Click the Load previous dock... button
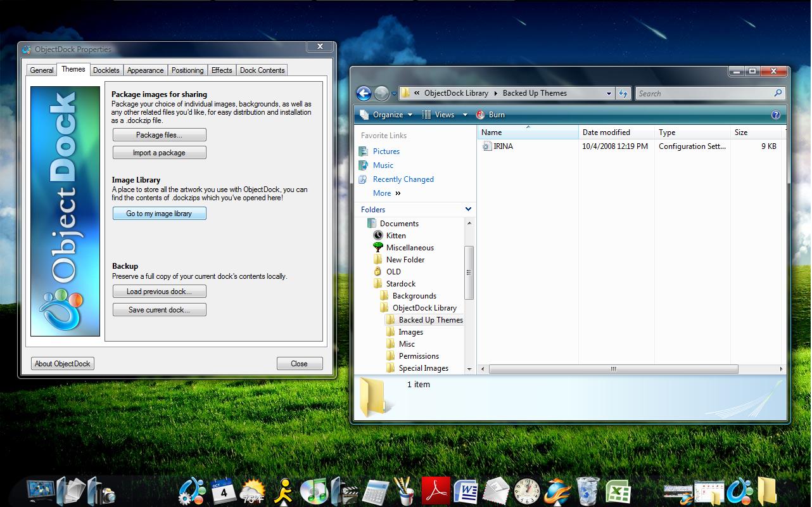The image size is (812, 507). pos(160,292)
